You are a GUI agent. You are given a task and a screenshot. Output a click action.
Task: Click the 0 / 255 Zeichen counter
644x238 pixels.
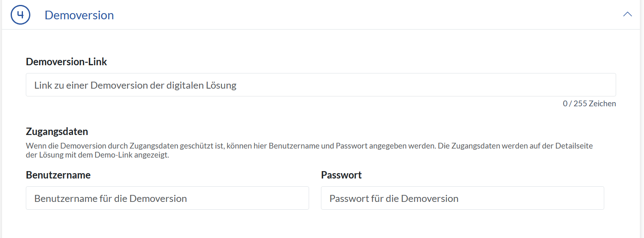589,104
